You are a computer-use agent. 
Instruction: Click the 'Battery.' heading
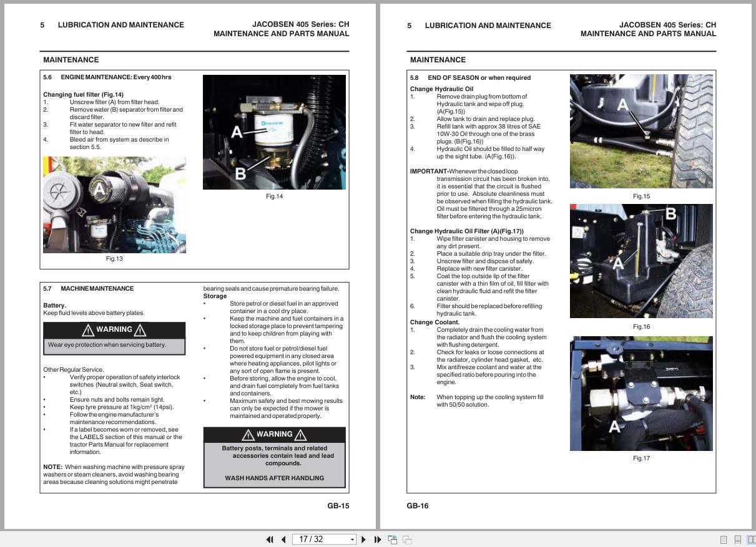click(54, 306)
